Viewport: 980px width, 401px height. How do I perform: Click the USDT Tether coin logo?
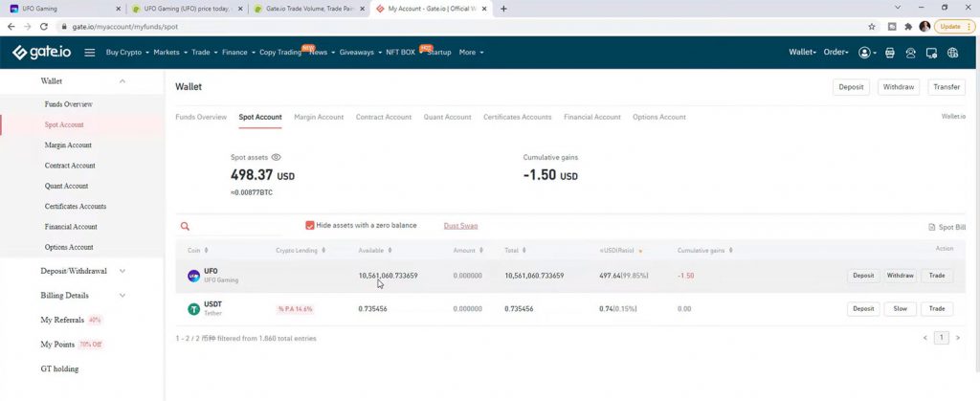(193, 308)
